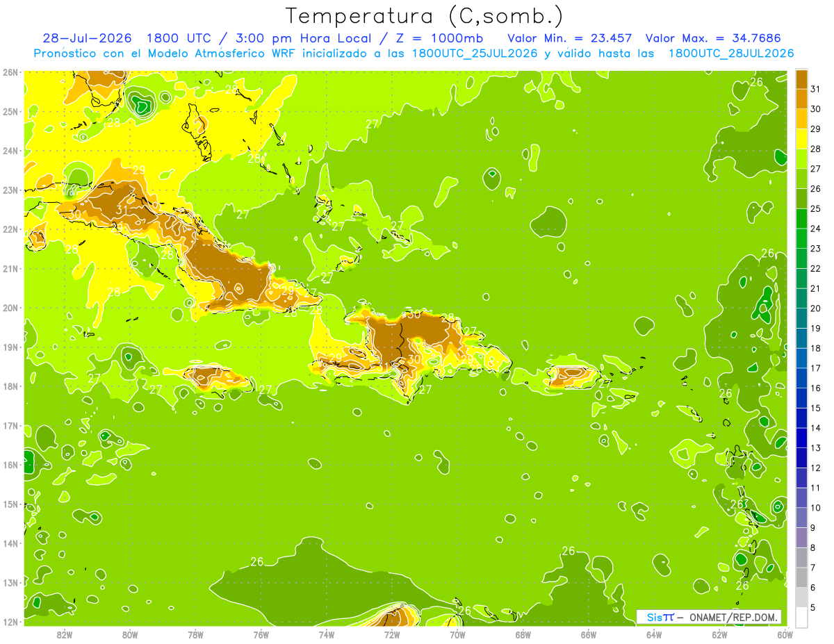Click the "76W" longitude axis label
This screenshot has width=834, height=644.
point(261,634)
